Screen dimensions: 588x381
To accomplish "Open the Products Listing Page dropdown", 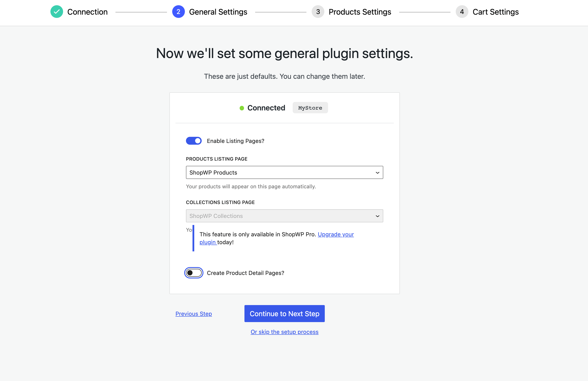I will click(284, 172).
